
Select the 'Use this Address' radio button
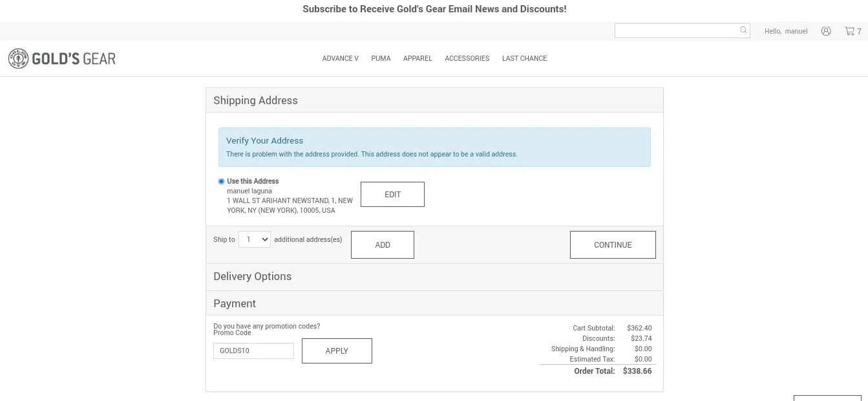coord(221,182)
